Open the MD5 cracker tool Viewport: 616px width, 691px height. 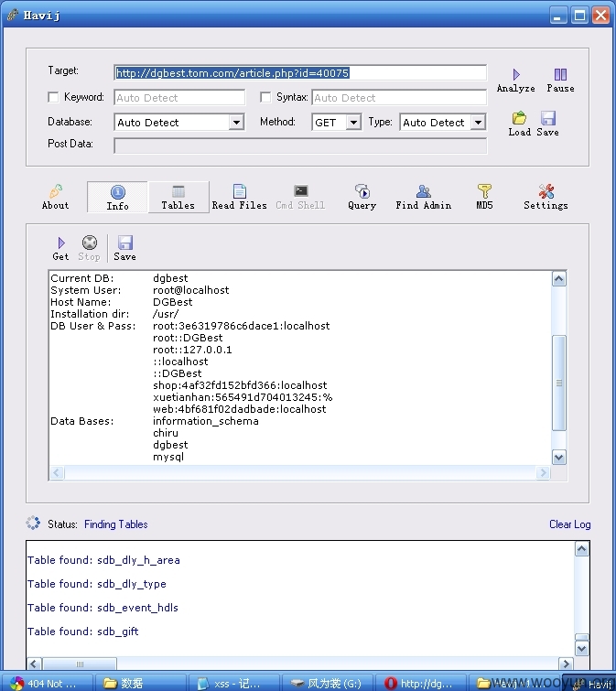[484, 197]
